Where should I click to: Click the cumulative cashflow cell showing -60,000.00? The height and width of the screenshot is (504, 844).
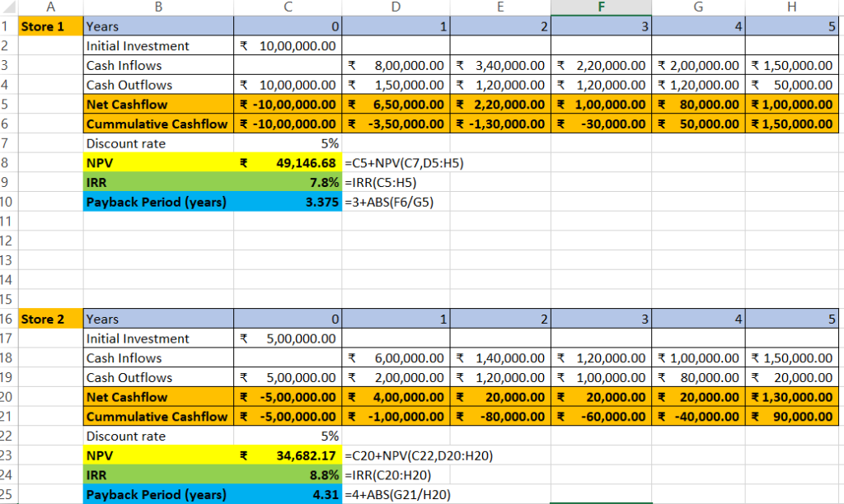click(x=601, y=417)
